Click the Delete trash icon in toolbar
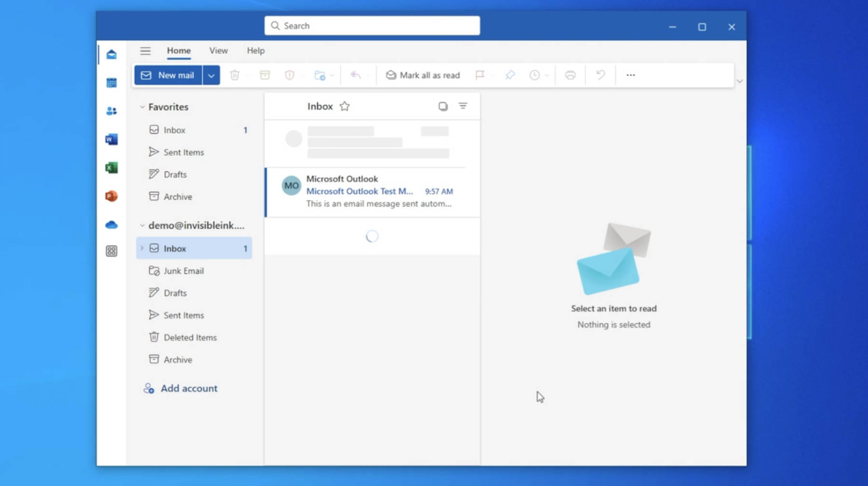868x486 pixels. tap(235, 75)
